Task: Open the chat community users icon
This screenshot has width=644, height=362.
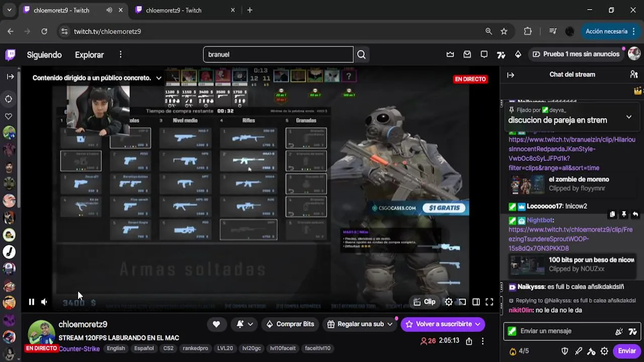Action: click(x=634, y=74)
